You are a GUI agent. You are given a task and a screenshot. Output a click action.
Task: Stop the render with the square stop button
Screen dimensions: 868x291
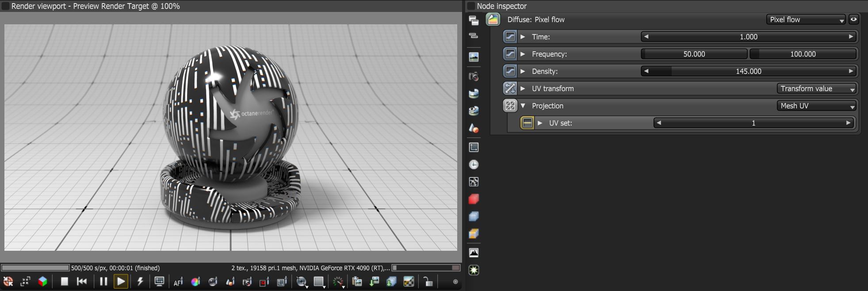pos(65,281)
